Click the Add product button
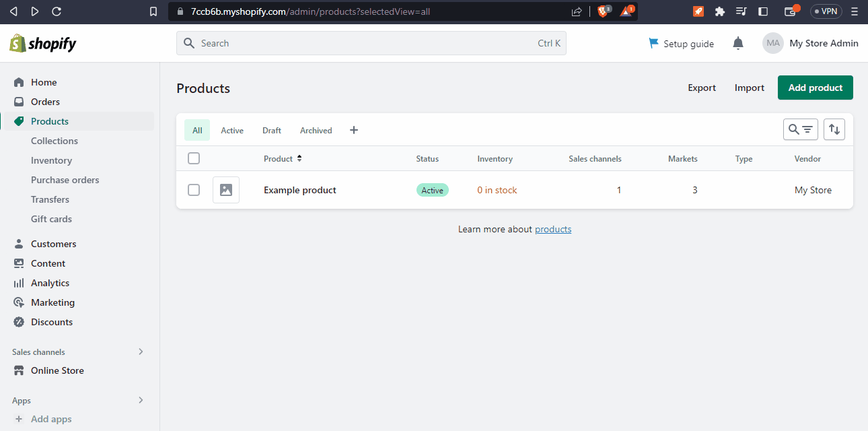Image resolution: width=868 pixels, height=431 pixels. (x=815, y=87)
